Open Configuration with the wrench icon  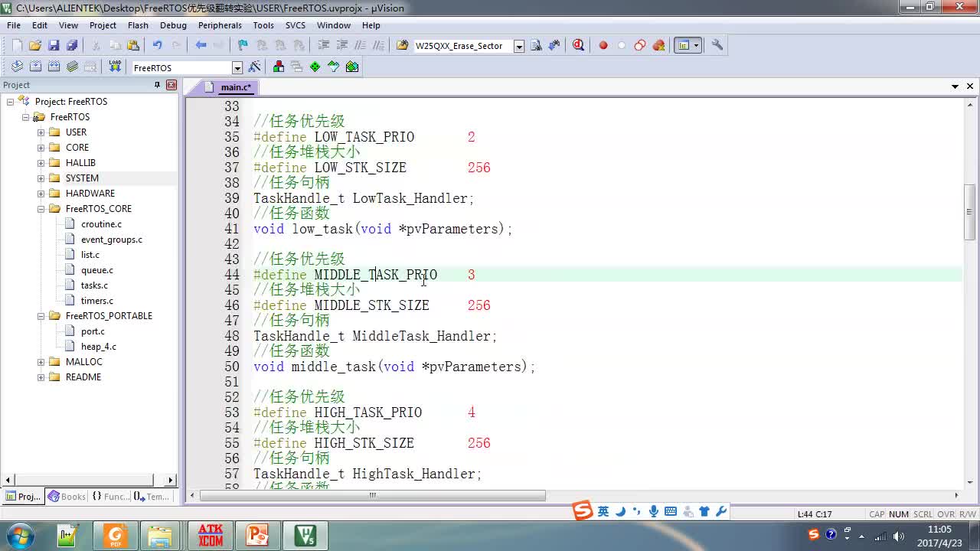coord(717,45)
